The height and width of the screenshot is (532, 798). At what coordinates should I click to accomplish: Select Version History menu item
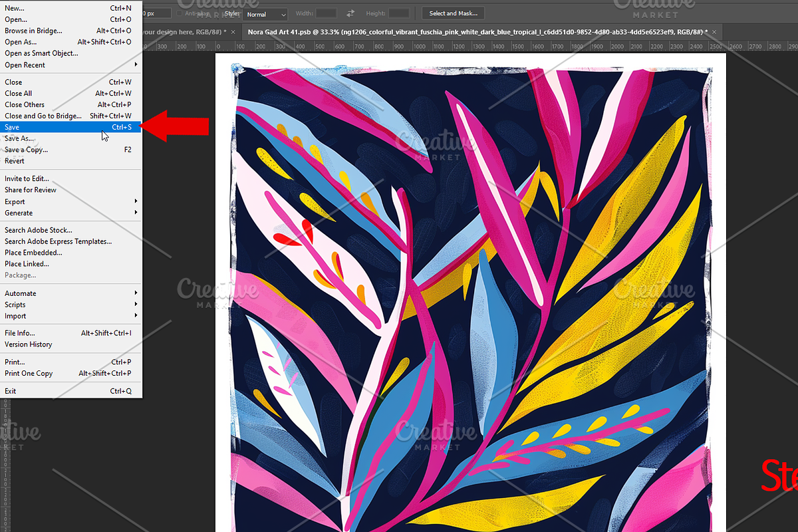[70, 344]
